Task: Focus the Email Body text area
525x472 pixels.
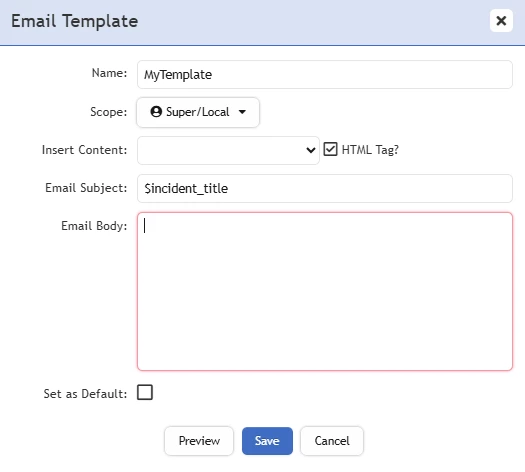Action: (x=324, y=291)
